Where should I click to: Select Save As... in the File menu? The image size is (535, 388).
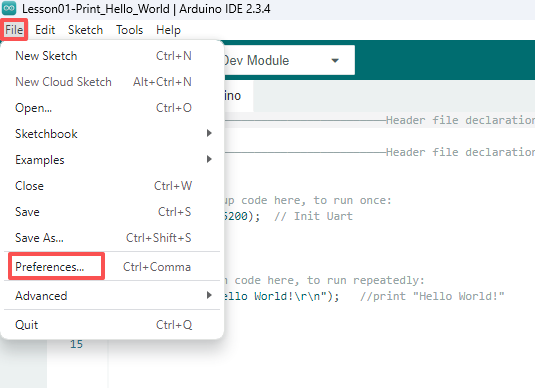pyautogui.click(x=112, y=238)
